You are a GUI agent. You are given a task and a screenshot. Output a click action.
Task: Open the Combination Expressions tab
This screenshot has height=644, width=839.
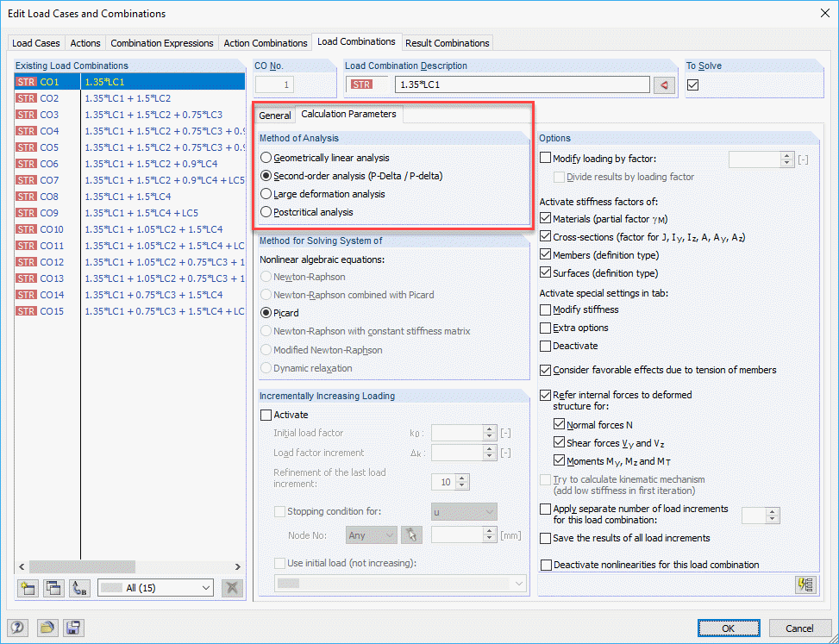coord(161,43)
